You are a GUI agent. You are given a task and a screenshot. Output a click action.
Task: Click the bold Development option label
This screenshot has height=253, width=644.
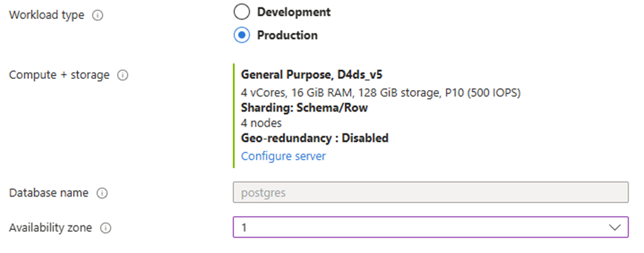click(x=293, y=12)
